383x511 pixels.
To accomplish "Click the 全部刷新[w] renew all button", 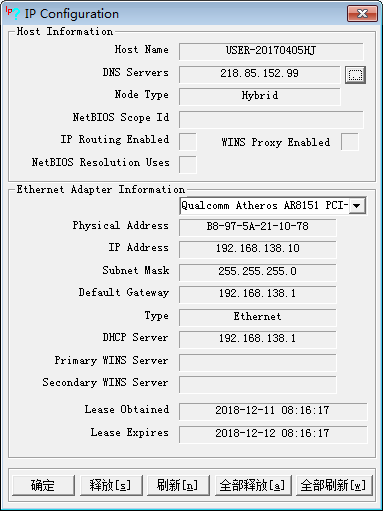I will point(334,485).
